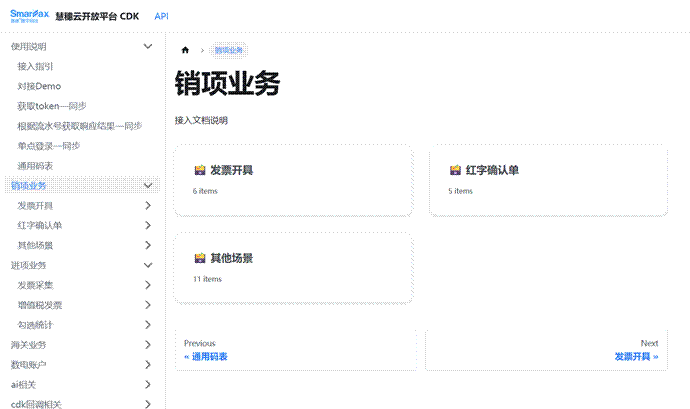Click the '11 items' text
The height and width of the screenshot is (409, 690).
207,279
